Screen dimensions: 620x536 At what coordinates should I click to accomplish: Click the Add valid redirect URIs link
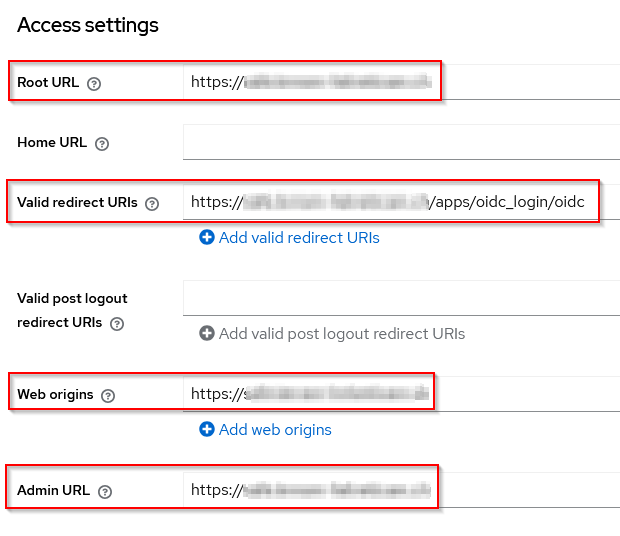pos(299,238)
